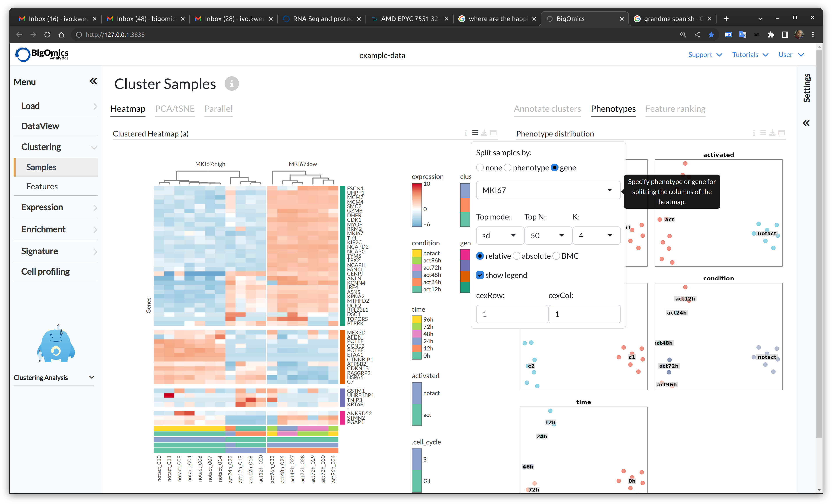Open the browser profile avatar

click(x=799, y=34)
